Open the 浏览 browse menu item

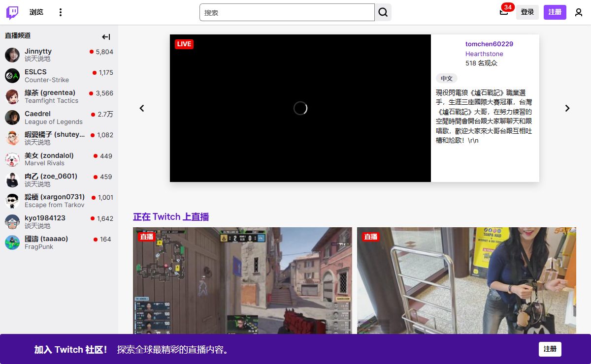click(36, 12)
